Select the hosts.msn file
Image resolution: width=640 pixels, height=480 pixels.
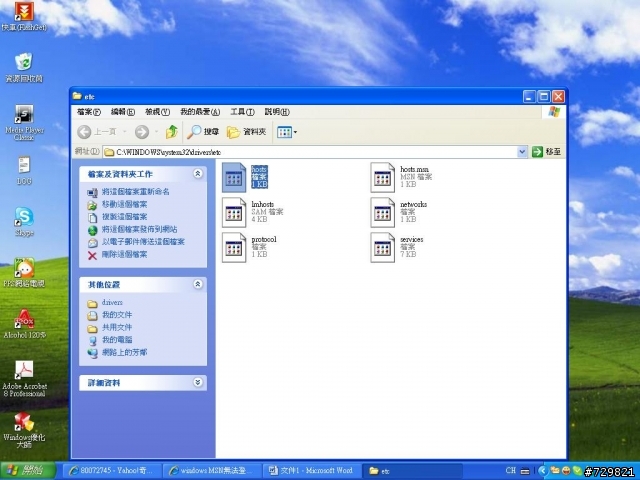401,177
